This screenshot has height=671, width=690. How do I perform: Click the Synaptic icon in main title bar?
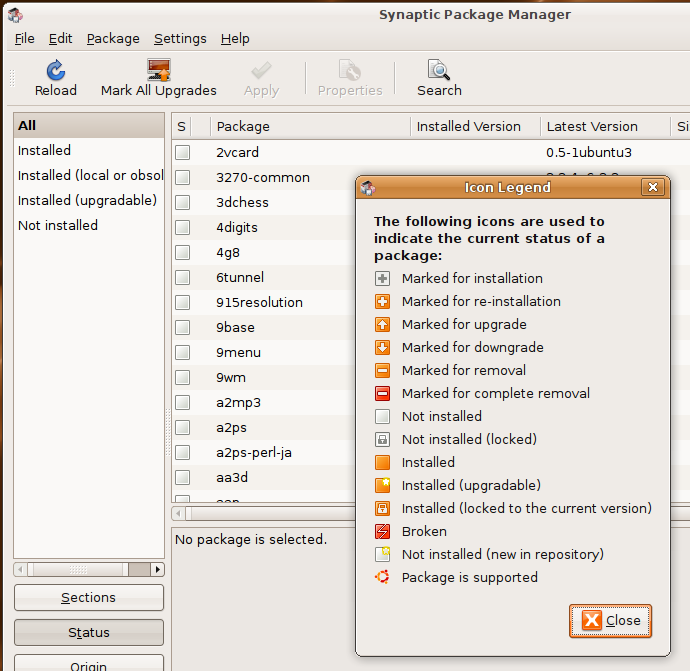point(15,15)
